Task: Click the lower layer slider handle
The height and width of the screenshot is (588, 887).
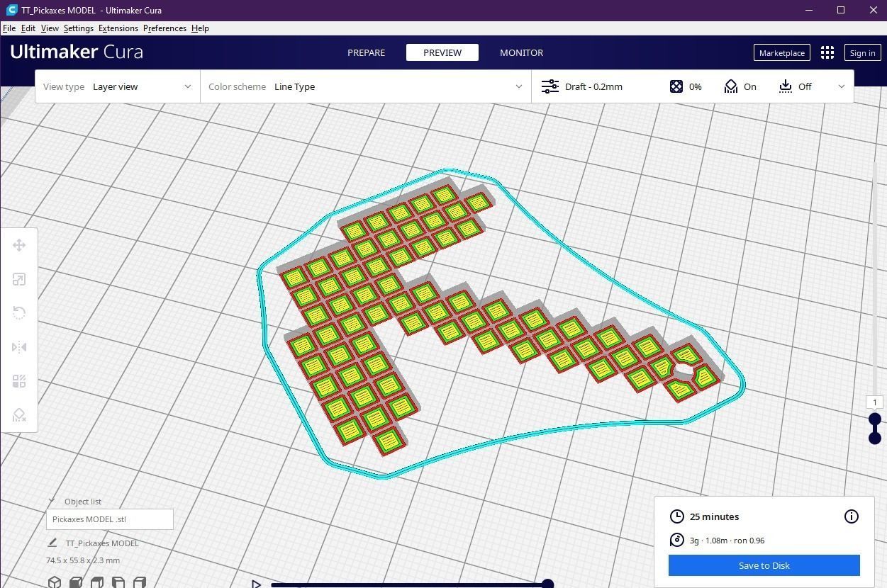Action: tap(875, 438)
